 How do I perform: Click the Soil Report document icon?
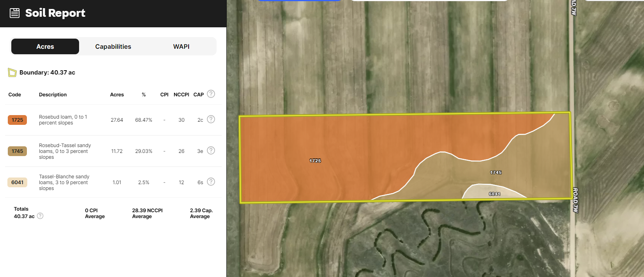coord(14,13)
